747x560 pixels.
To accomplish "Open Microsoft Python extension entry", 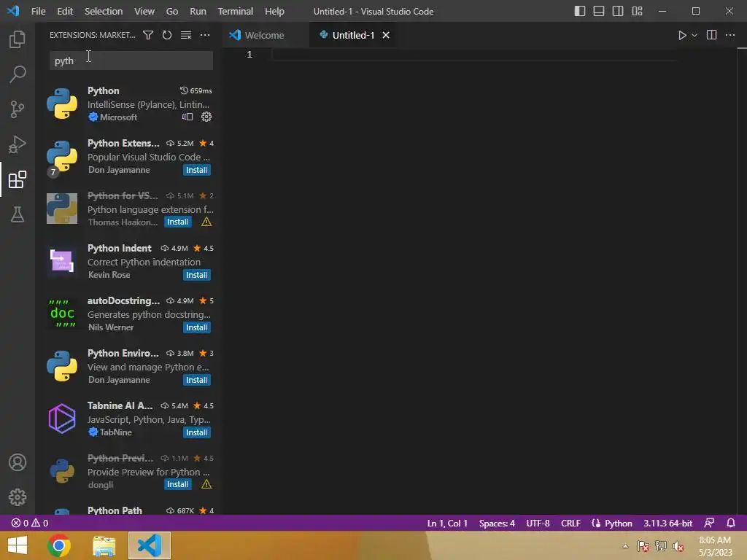I will coord(129,104).
